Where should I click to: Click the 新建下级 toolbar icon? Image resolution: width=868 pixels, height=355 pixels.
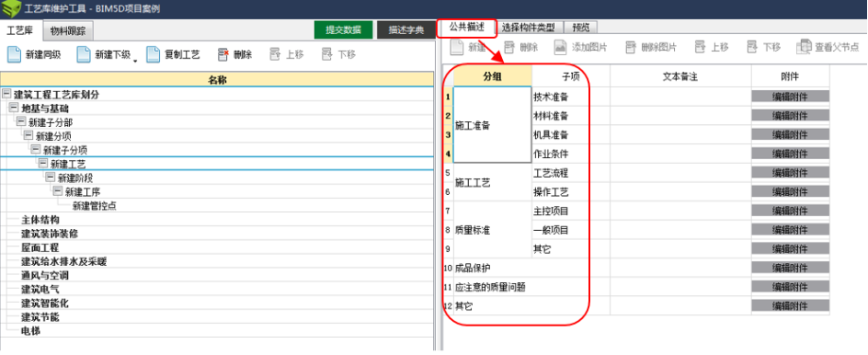tap(83, 54)
